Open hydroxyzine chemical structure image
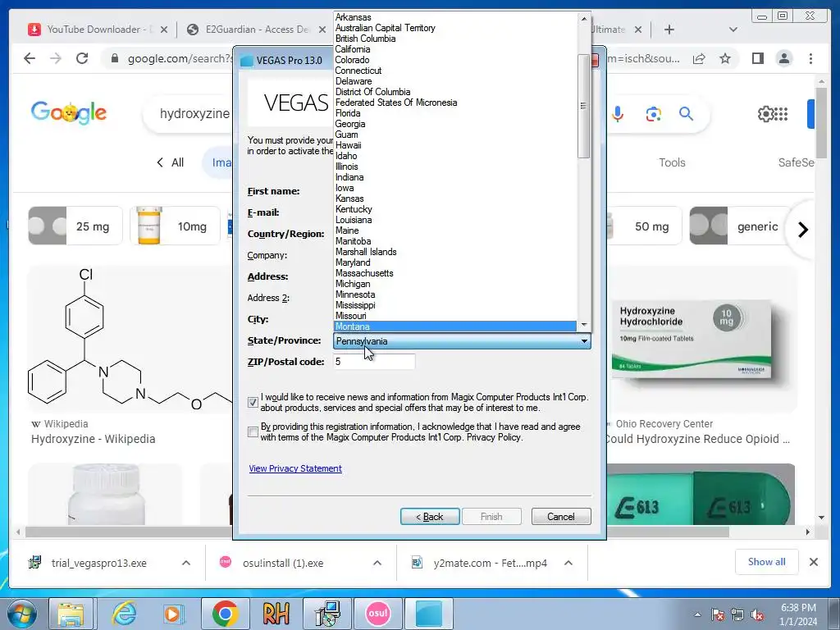Image resolution: width=840 pixels, height=630 pixels. pos(130,340)
